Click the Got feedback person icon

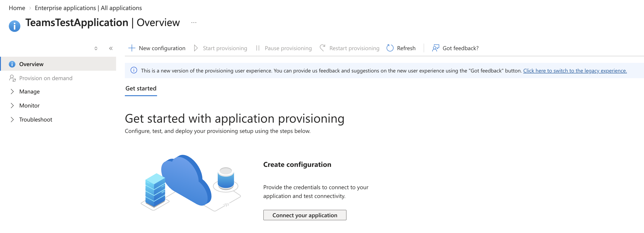(x=435, y=48)
